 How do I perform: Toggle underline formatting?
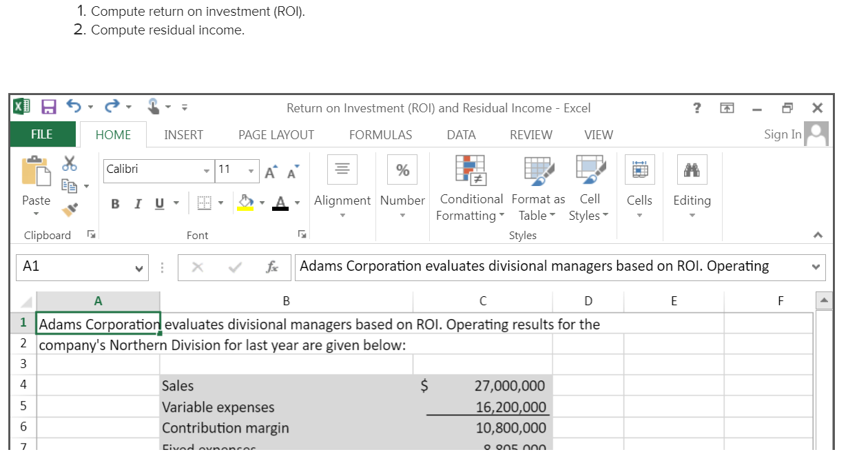point(159,203)
